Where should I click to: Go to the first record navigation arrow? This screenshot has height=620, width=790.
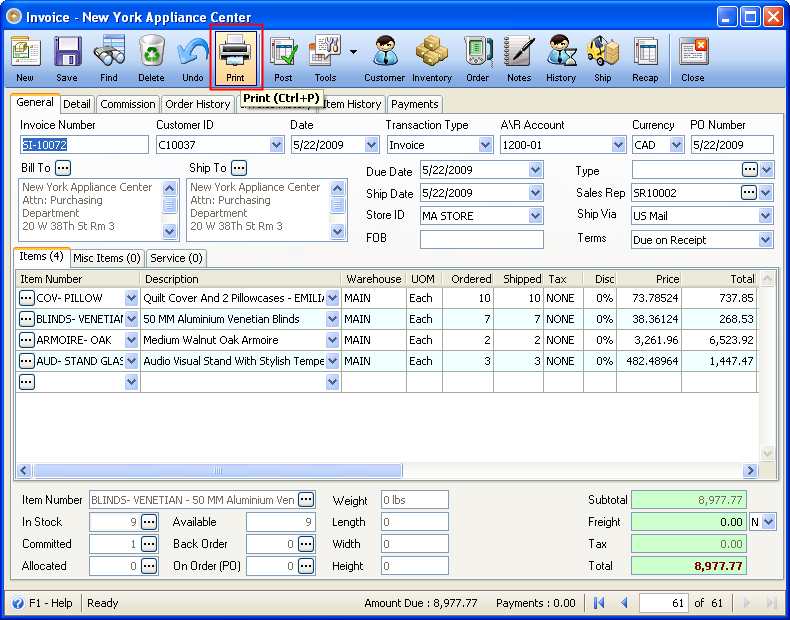pos(599,603)
